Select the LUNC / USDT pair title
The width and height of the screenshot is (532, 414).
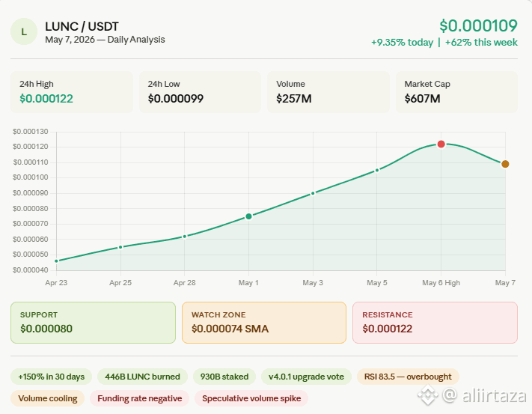(82, 26)
